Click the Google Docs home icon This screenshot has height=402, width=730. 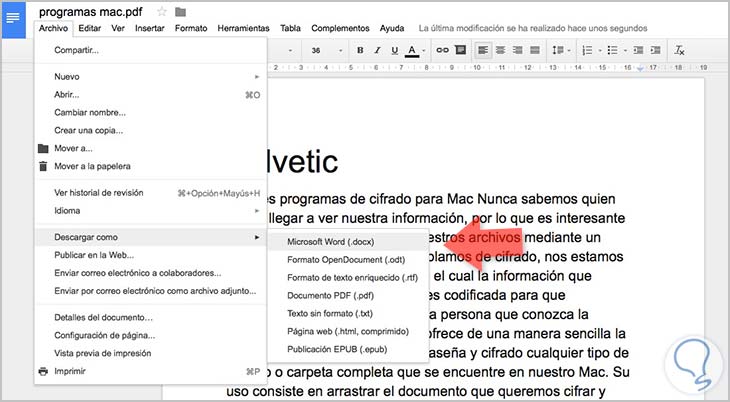click(x=14, y=20)
